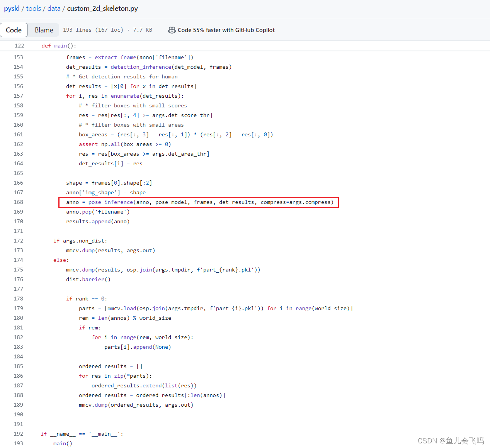Click the def main() sticky function header
The width and height of the screenshot is (490, 448).
point(58,46)
